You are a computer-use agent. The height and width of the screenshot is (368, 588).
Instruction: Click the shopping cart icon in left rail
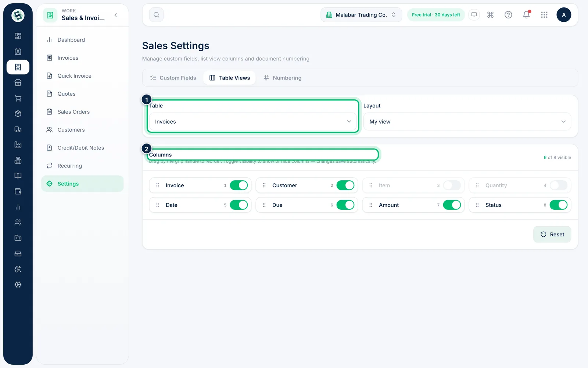coord(18,98)
